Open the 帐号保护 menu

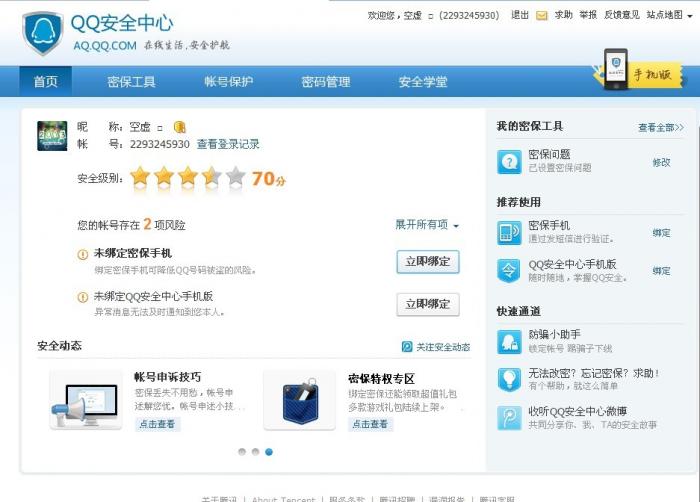(229, 82)
